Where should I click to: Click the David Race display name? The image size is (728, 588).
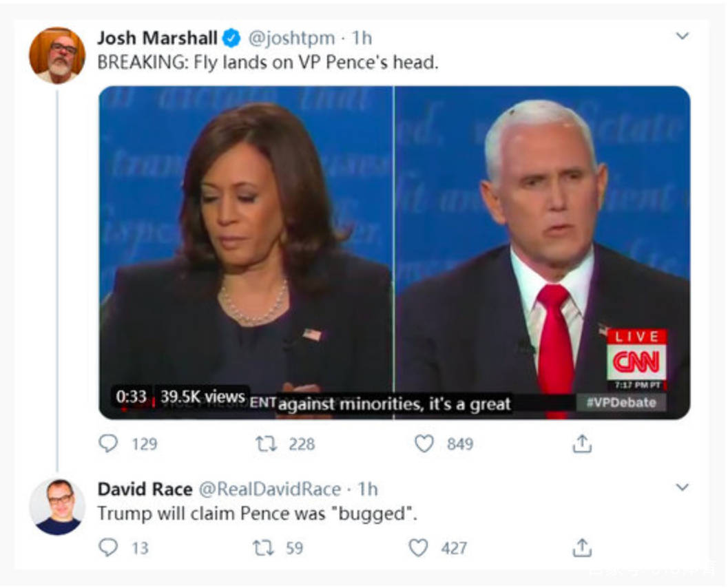[x=145, y=489]
